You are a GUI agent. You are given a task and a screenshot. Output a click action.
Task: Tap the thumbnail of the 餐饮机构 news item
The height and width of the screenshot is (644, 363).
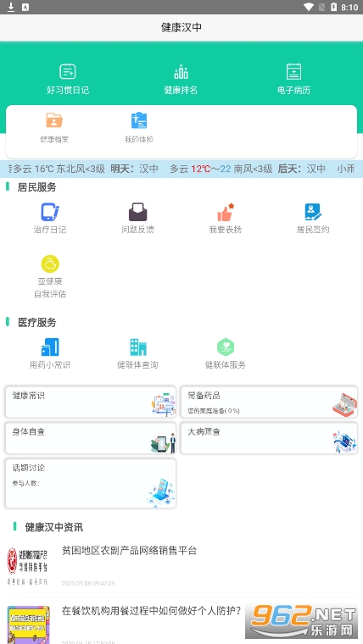[28, 625]
